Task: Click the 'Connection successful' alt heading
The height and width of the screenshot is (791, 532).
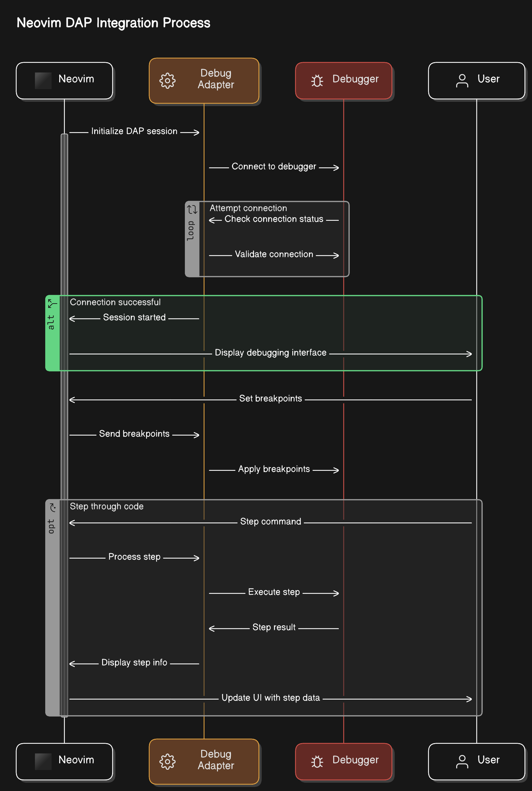Action: [115, 302]
